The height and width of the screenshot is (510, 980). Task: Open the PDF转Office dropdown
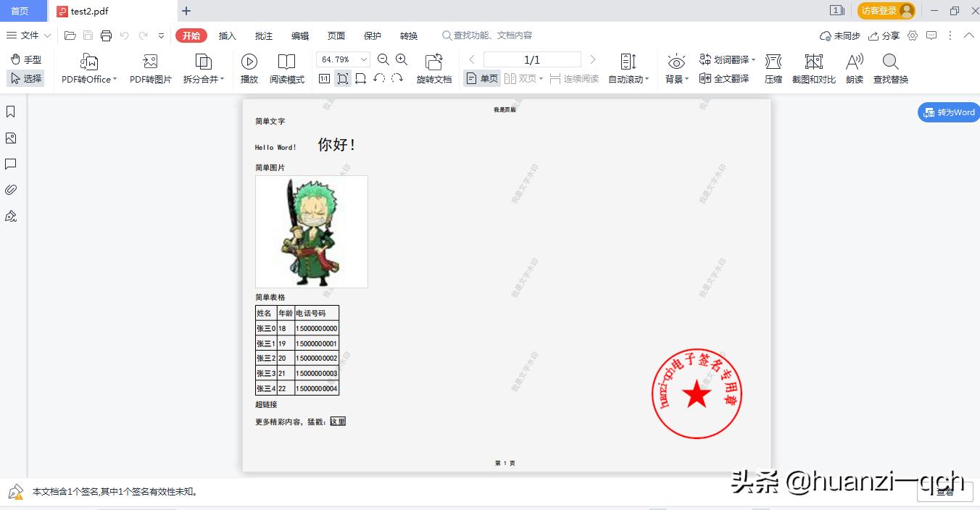(88, 69)
